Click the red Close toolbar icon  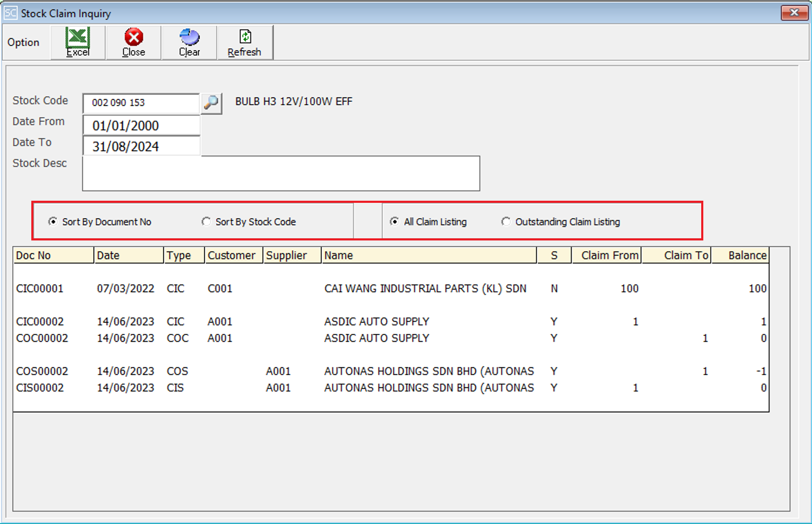pyautogui.click(x=134, y=42)
